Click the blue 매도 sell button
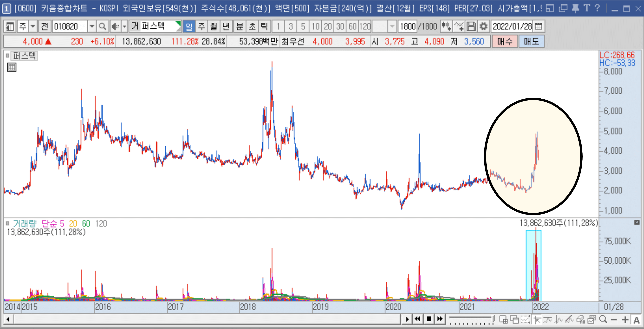This screenshot has height=329, width=644. [531, 42]
